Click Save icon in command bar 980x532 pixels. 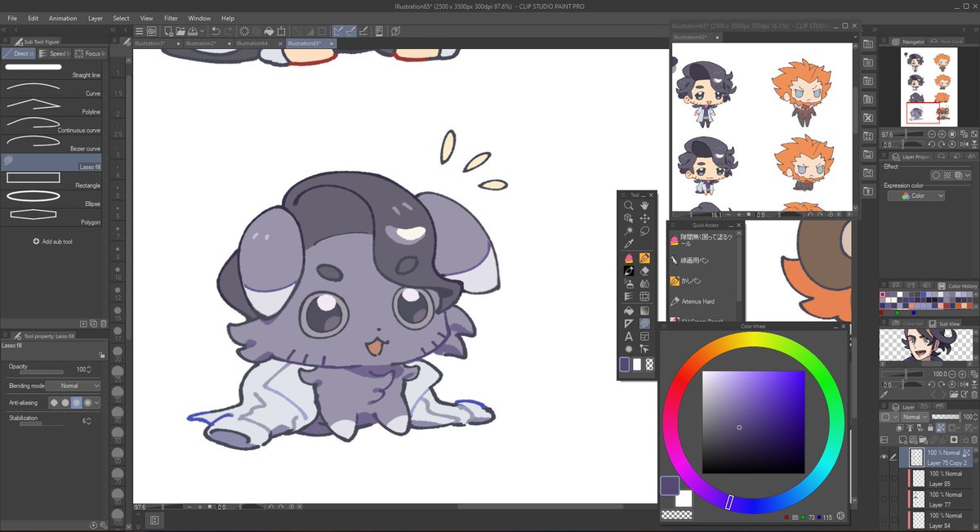click(x=193, y=31)
